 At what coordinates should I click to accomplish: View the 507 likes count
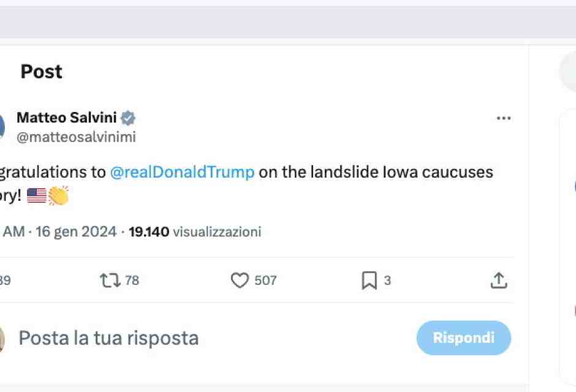[x=265, y=280]
